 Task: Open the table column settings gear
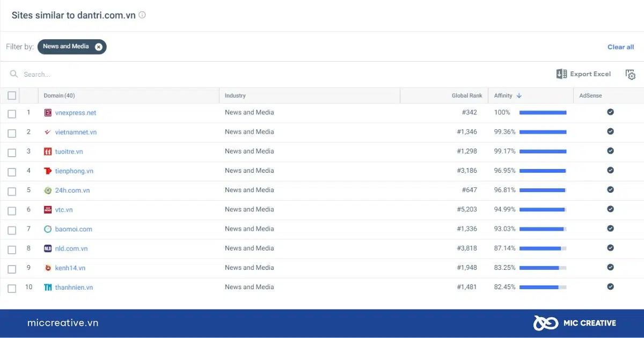(x=631, y=75)
